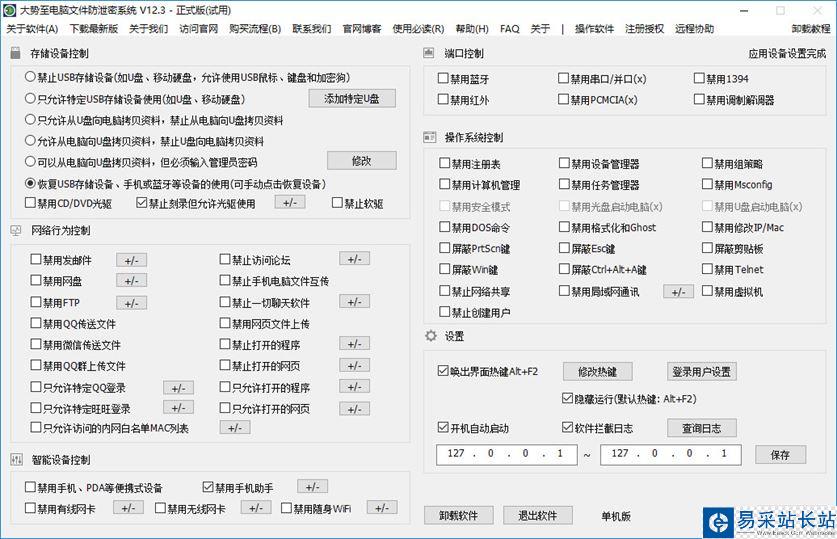Select 只允许特定USB存储设备使用 radio option

click(30, 98)
